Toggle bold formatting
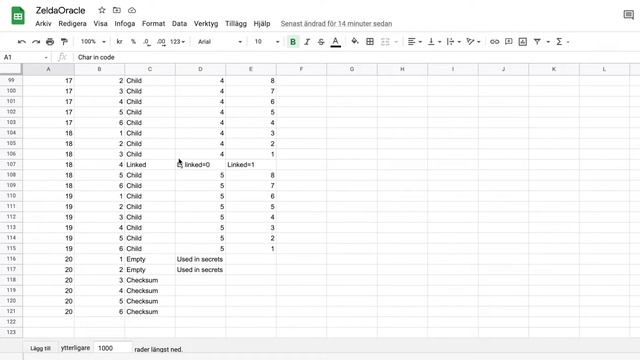 (293, 42)
